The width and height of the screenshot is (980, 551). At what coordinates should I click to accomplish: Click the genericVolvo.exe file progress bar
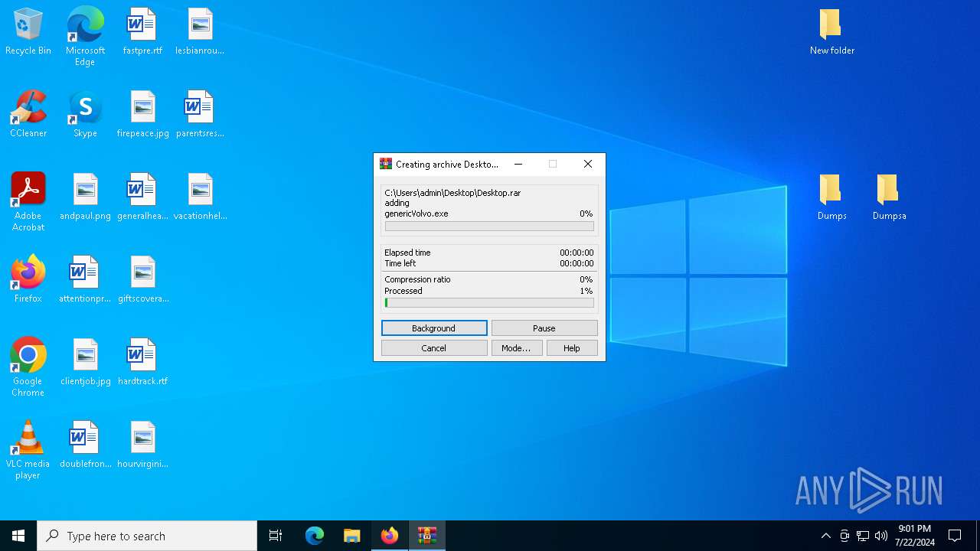(489, 227)
